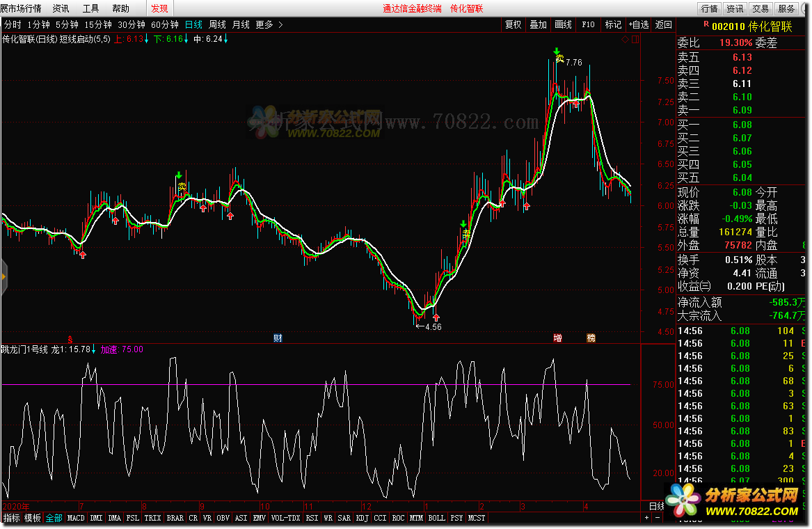
Task: Select the ASI indicator
Action: tap(241, 518)
